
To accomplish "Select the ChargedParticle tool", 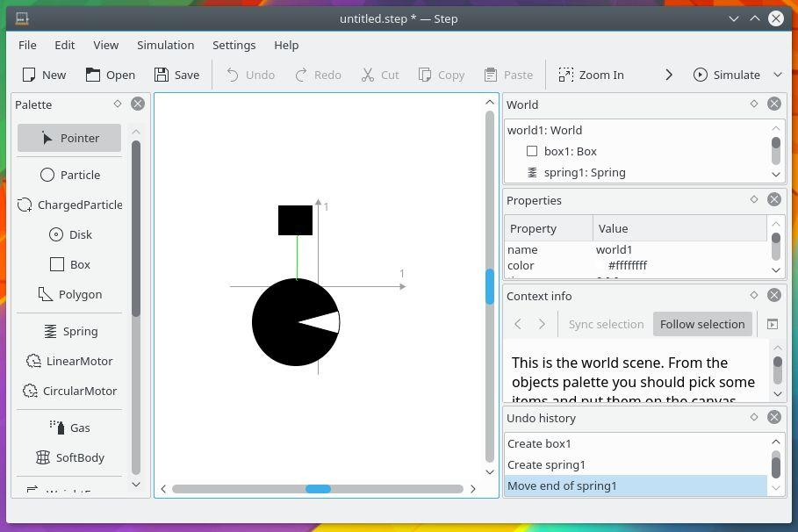I will (69, 205).
